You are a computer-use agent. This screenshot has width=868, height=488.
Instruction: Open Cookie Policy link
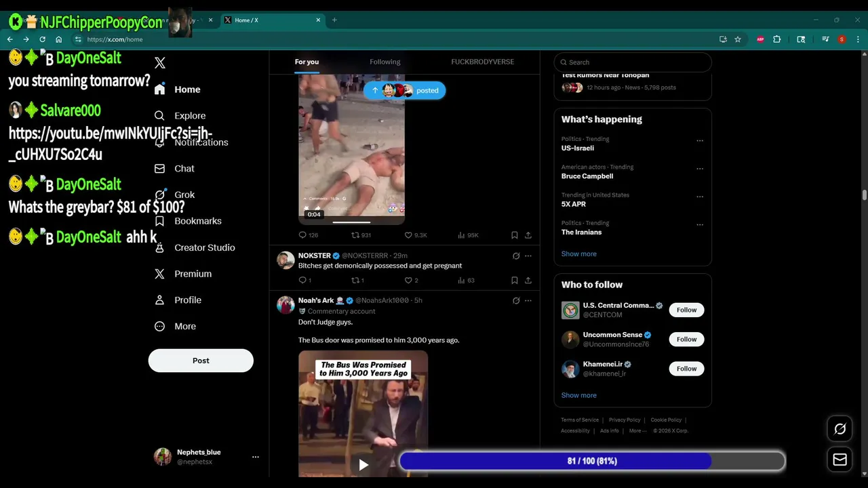coord(666,420)
